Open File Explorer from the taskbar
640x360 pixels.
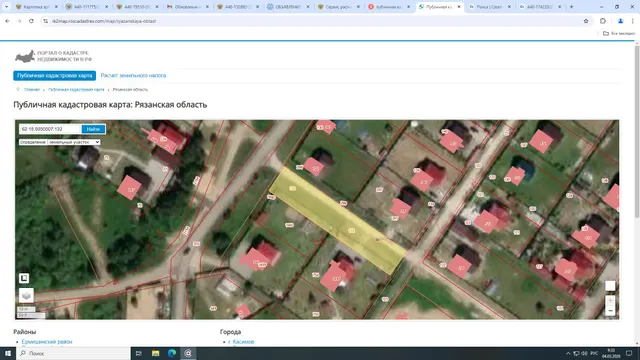(156, 353)
